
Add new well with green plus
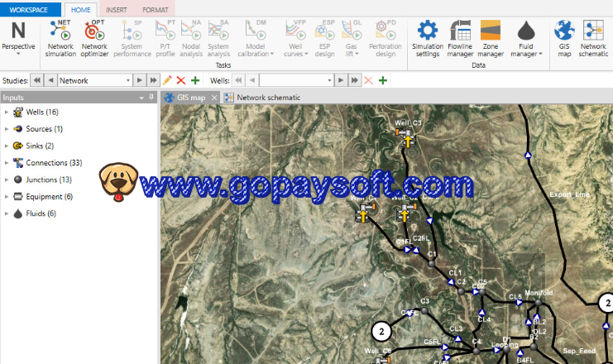(383, 80)
